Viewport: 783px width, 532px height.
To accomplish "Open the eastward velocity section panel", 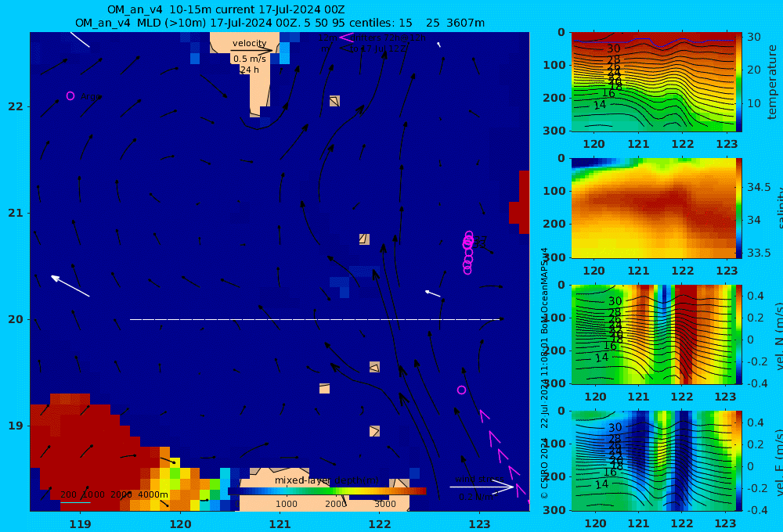I will click(x=653, y=461).
